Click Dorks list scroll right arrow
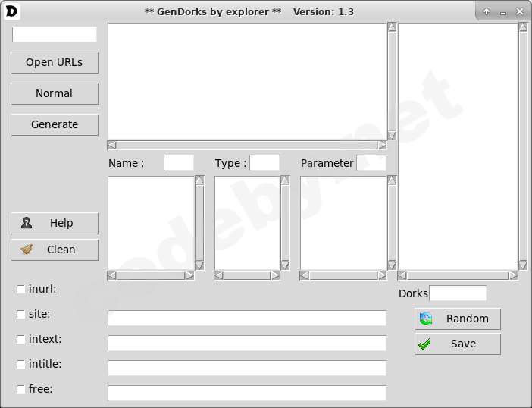Screen dimensions: 532x408 pos(513,275)
